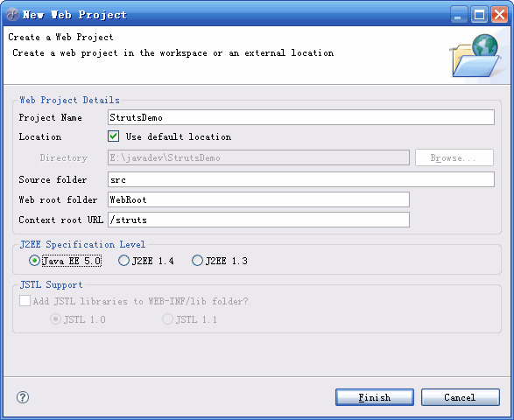The image size is (514, 420).
Task: Close the New Web Project dialog
Action: [x=499, y=15]
